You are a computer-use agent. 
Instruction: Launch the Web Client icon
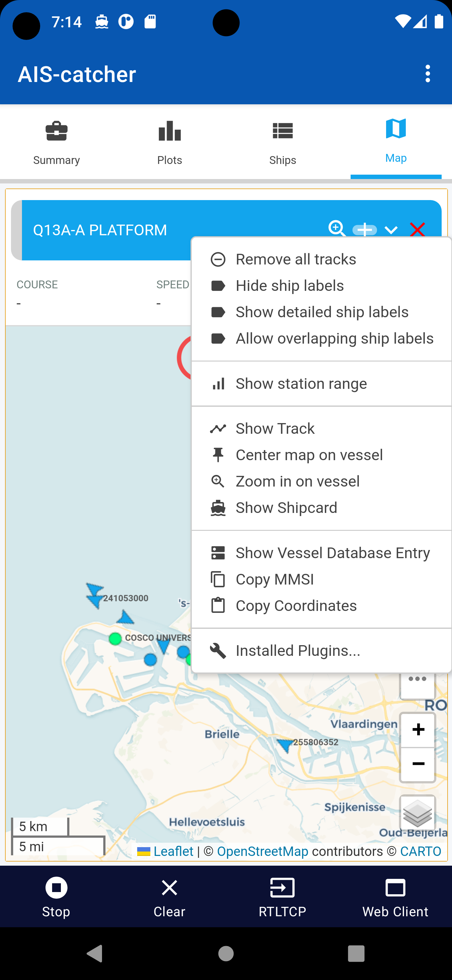tap(395, 898)
